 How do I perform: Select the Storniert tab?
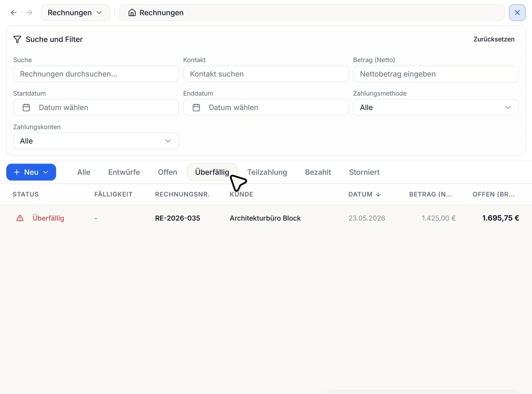pos(364,172)
